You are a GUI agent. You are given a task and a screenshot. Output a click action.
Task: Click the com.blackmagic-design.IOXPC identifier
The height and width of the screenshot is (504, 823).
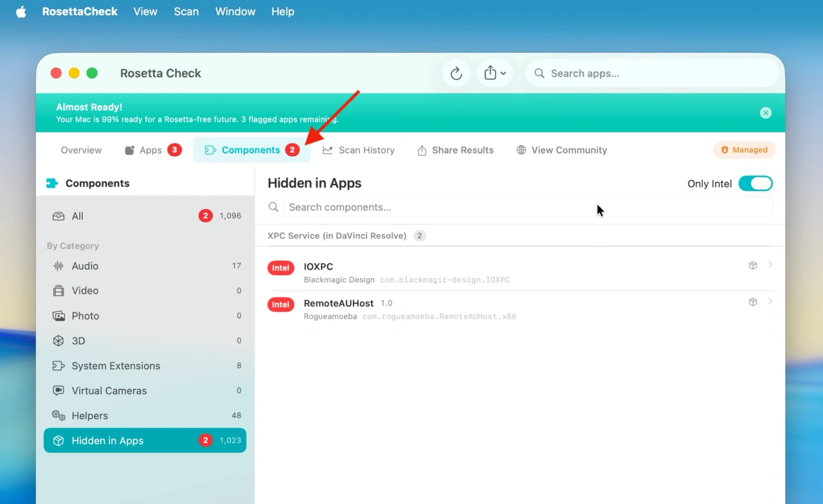click(x=445, y=280)
